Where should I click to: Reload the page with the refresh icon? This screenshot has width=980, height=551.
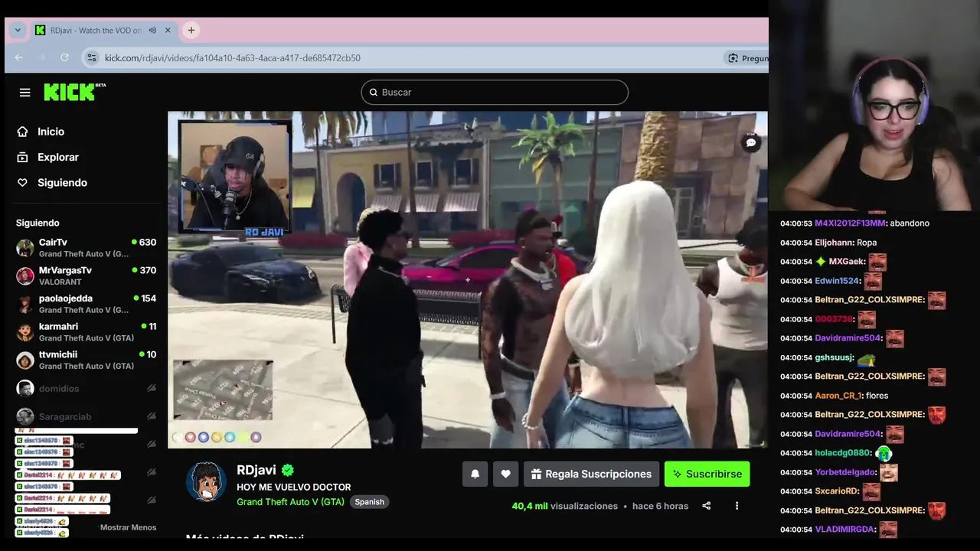coord(64,57)
